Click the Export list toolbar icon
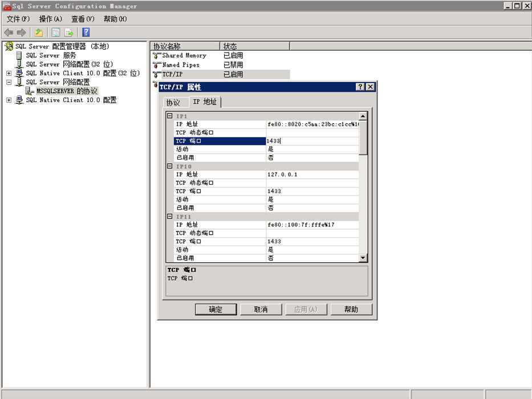 [69, 32]
